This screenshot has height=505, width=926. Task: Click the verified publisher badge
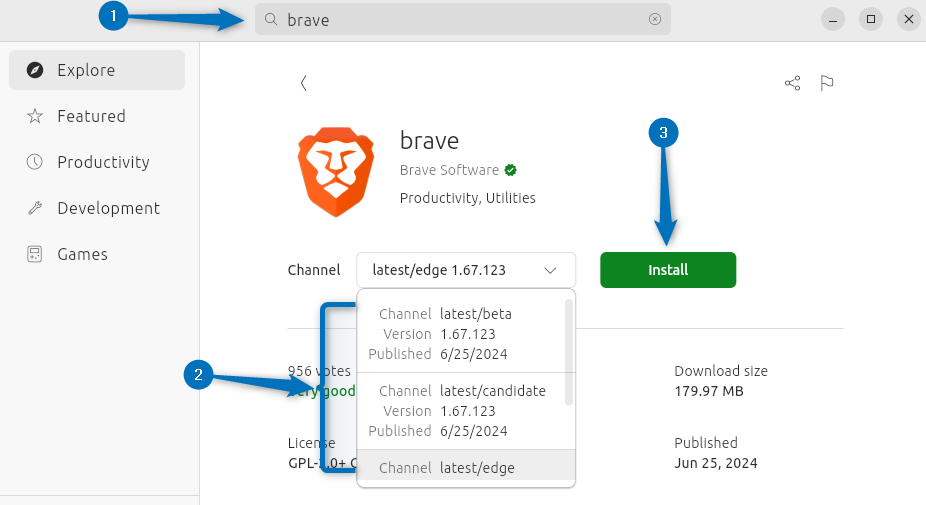pos(510,170)
